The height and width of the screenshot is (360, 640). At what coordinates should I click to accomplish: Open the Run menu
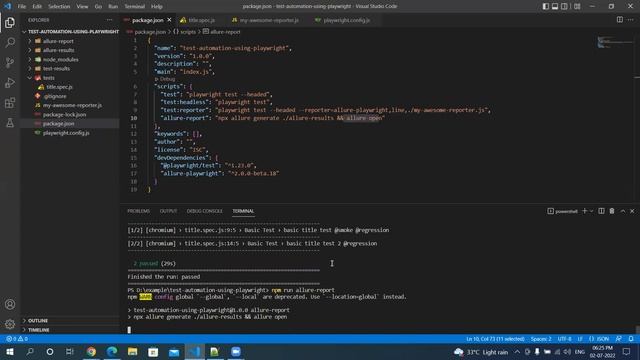pyautogui.click(x=113, y=6)
